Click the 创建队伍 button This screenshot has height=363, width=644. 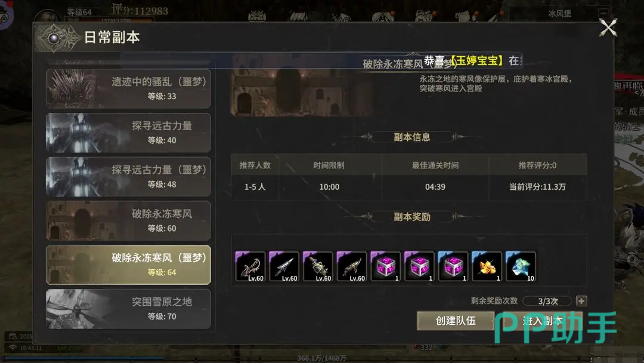pyautogui.click(x=456, y=321)
